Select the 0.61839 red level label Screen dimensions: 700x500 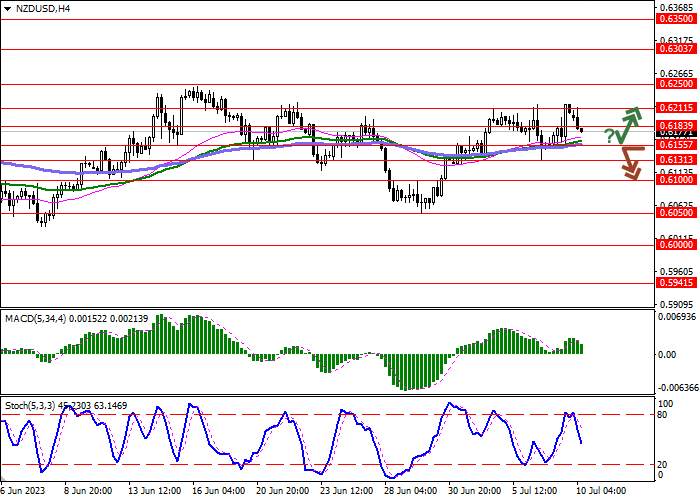[x=676, y=126]
